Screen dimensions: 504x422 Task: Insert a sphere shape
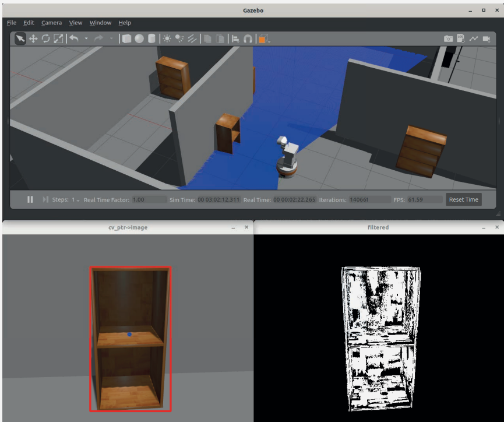pos(139,38)
